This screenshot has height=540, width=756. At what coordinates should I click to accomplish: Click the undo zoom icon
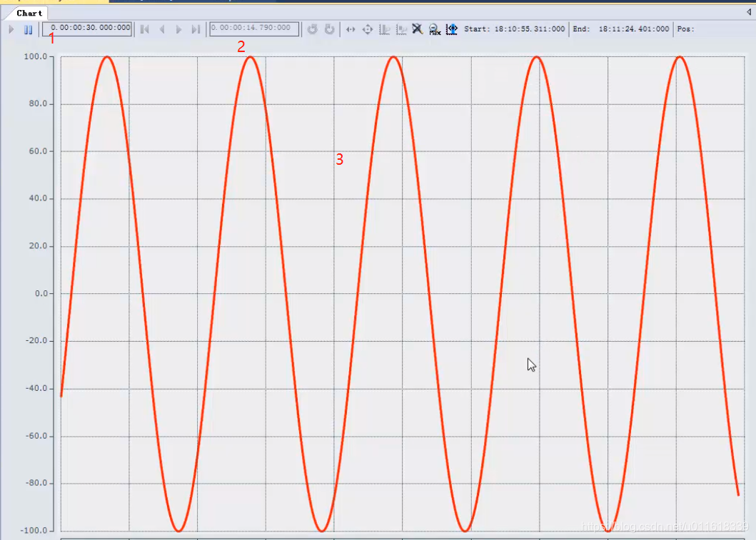click(x=313, y=29)
